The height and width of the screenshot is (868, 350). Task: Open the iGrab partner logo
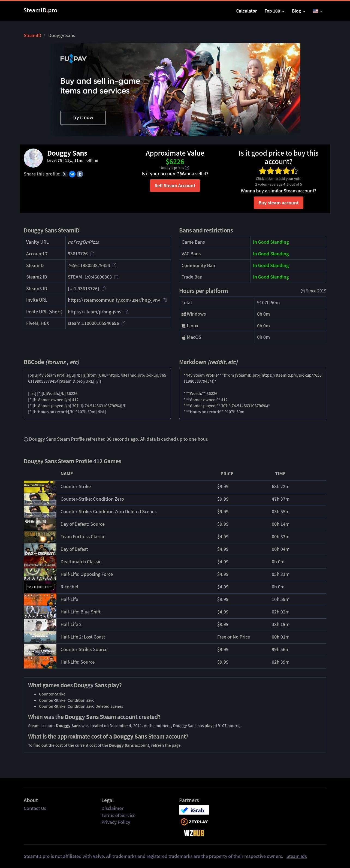point(194,810)
